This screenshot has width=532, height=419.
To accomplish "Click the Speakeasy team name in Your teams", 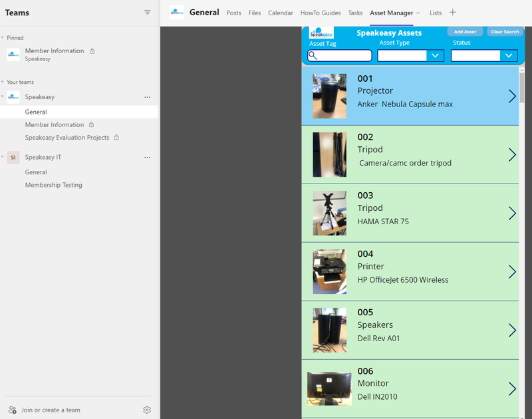I will point(39,97).
